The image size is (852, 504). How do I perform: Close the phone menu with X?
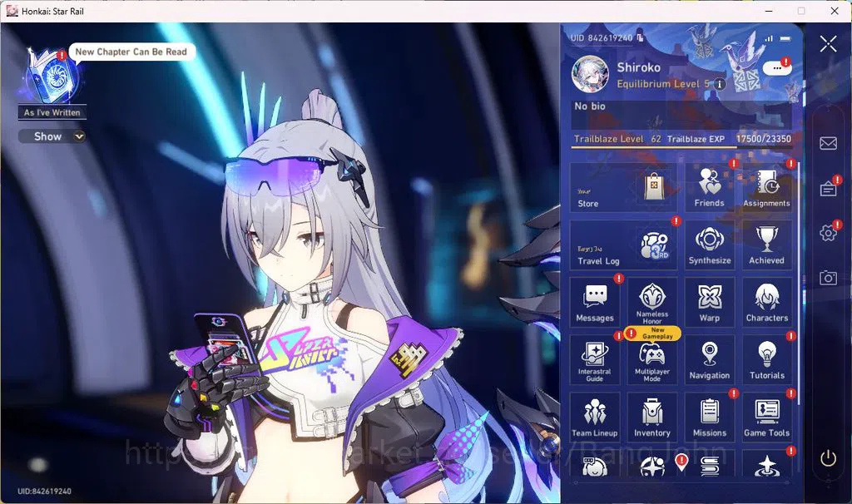828,43
